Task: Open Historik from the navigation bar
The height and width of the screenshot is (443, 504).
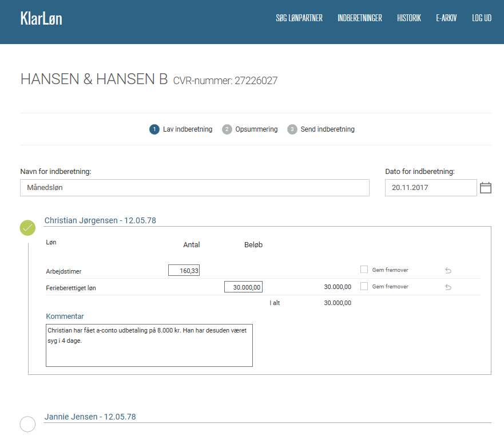Action: pyautogui.click(x=409, y=18)
